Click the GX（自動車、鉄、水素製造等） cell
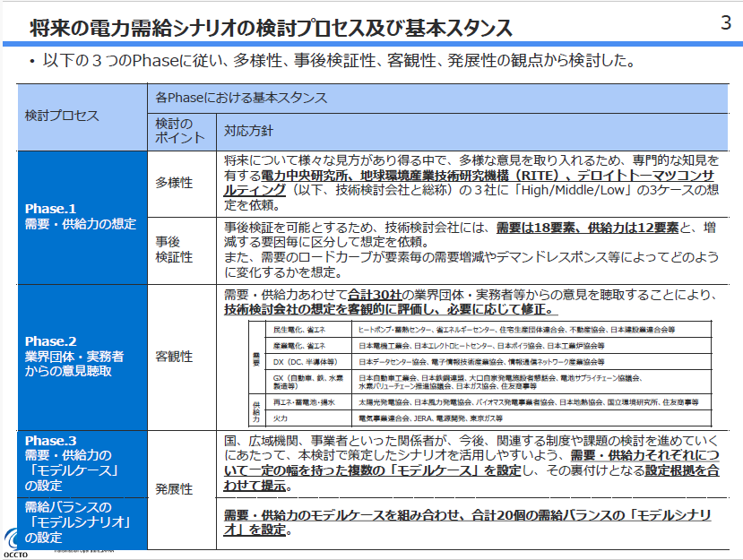 pos(308,383)
